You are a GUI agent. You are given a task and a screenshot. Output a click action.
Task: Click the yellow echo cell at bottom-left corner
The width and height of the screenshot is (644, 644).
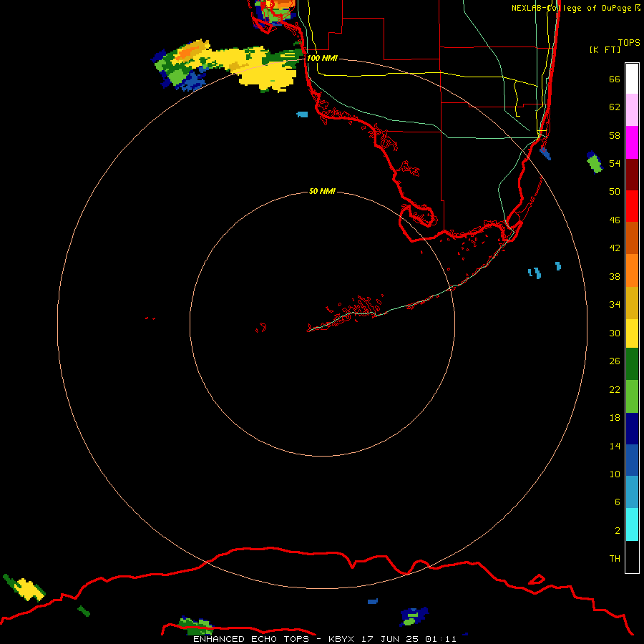(28, 590)
